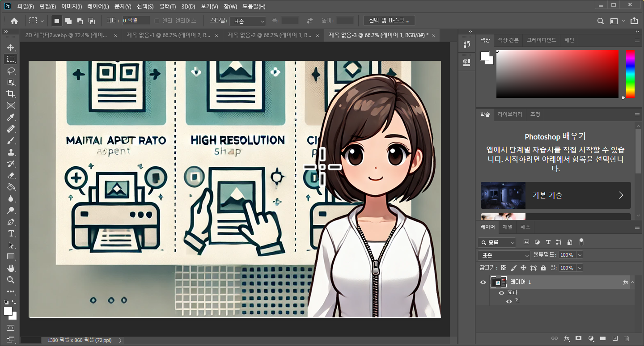Create a new layer group folder
Image resolution: width=644 pixels, height=346 pixels.
pos(602,338)
